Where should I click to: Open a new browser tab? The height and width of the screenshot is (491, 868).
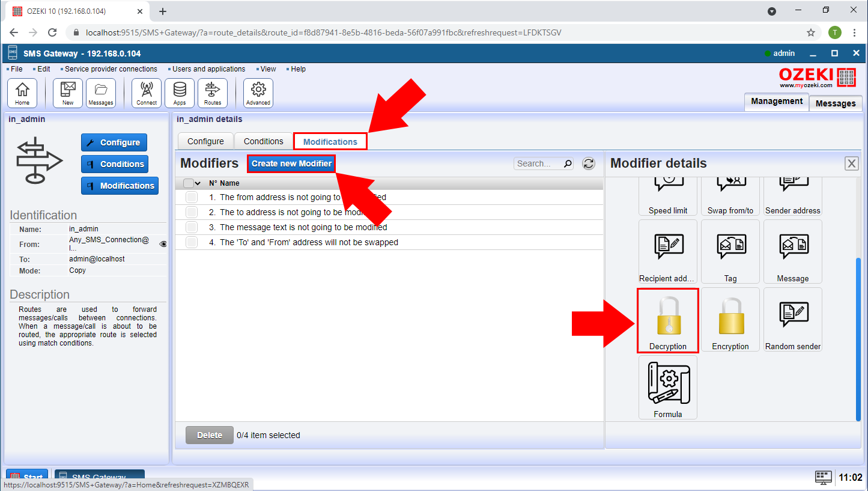coord(163,11)
